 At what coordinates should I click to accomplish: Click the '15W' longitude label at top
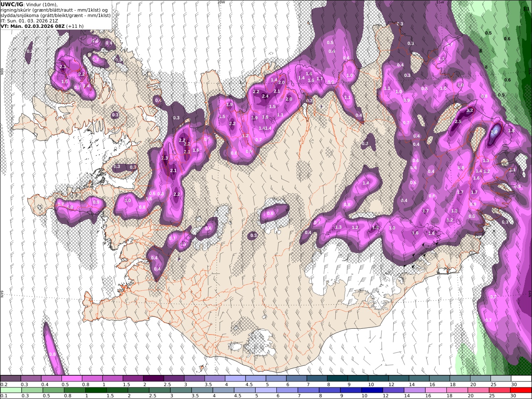click(440, 2)
